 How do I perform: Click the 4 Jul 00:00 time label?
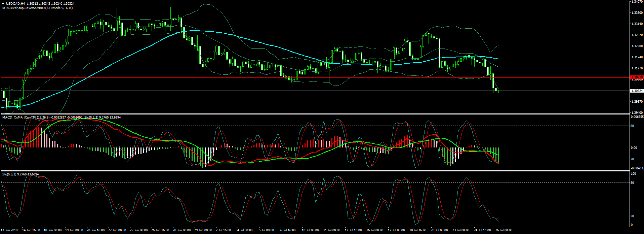(x=245, y=230)
